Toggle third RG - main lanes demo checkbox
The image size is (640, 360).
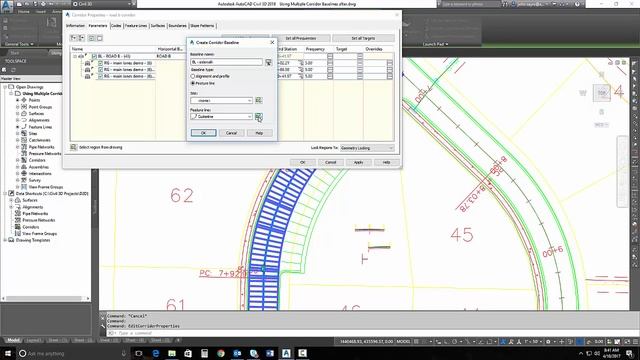pyautogui.click(x=100, y=76)
